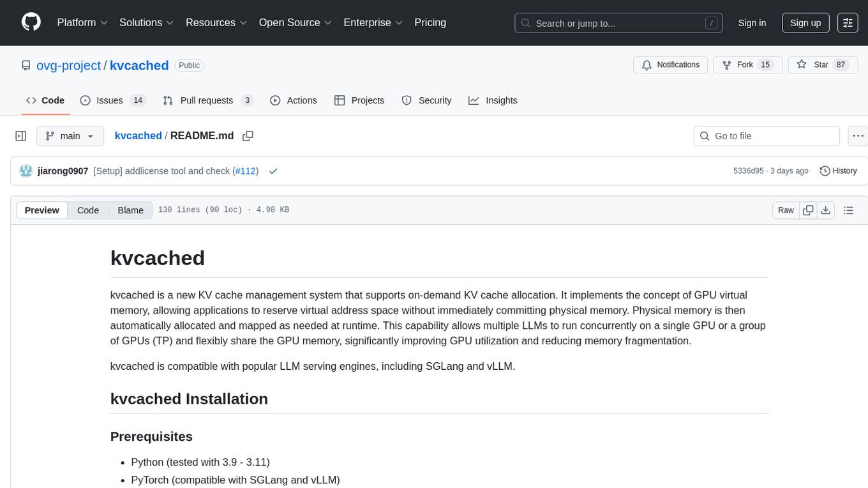This screenshot has width=868, height=488.
Task: Open the Projects tab
Action: [359, 100]
